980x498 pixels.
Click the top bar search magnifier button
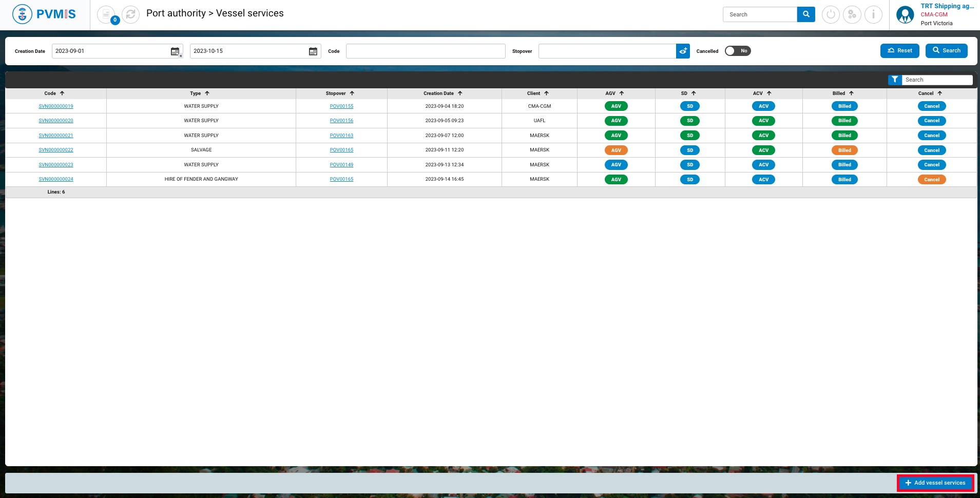(x=806, y=14)
